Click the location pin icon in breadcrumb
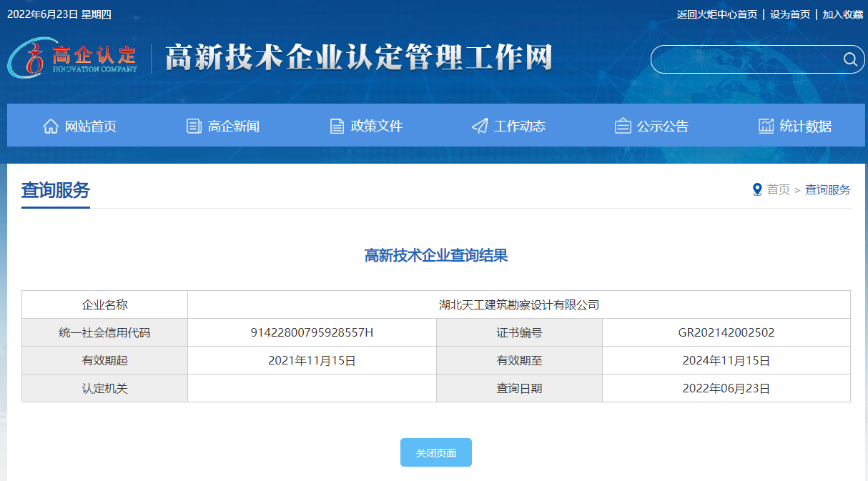This screenshot has width=868, height=481. 757,189
